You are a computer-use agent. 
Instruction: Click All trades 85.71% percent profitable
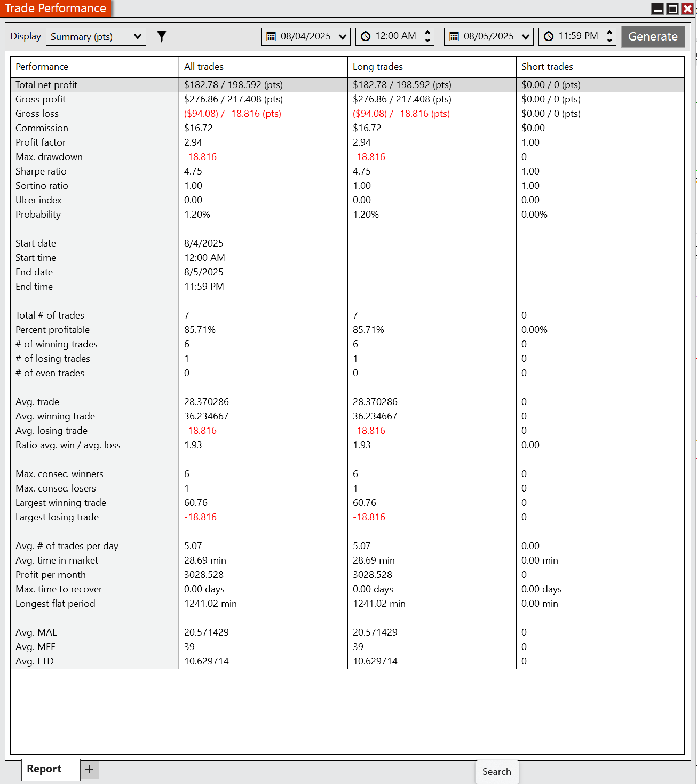[200, 330]
